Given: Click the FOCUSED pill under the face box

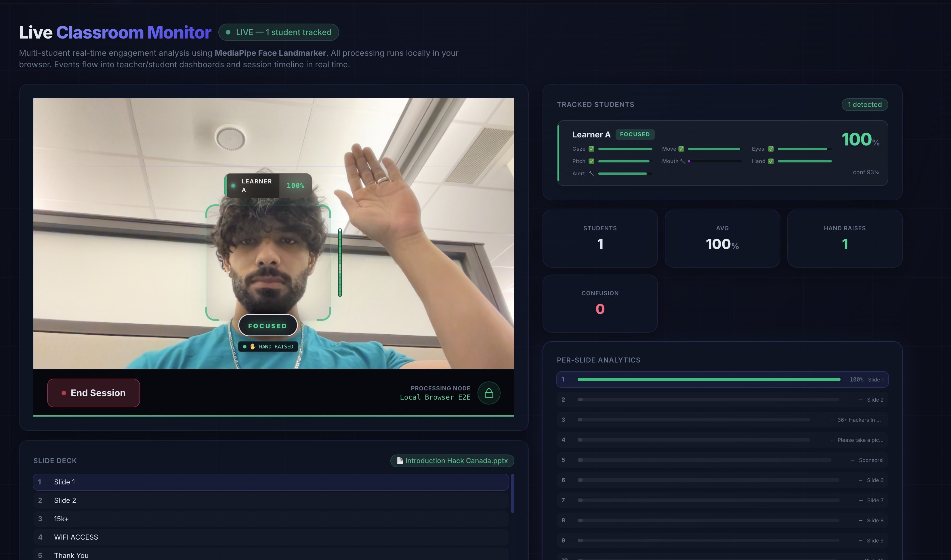Looking at the screenshot, I should (x=268, y=326).
